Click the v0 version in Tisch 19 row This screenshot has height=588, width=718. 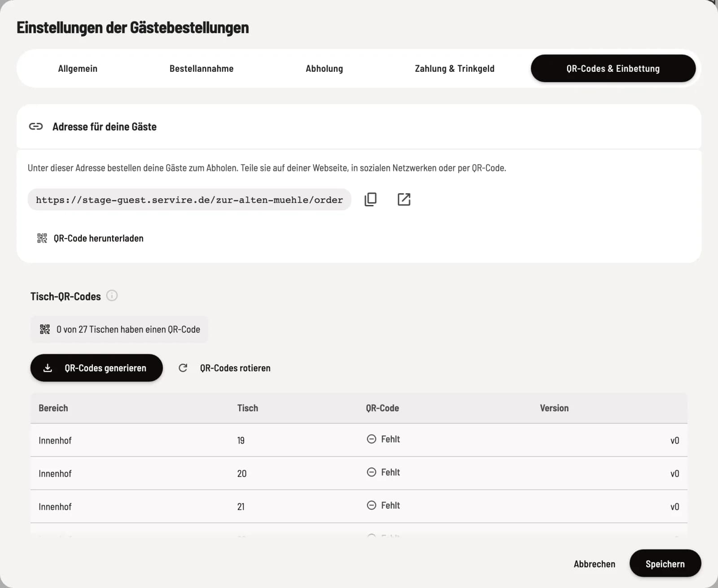tap(675, 440)
